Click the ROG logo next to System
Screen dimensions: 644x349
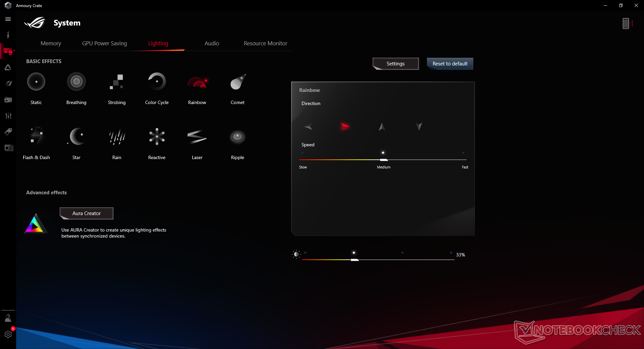tap(35, 23)
